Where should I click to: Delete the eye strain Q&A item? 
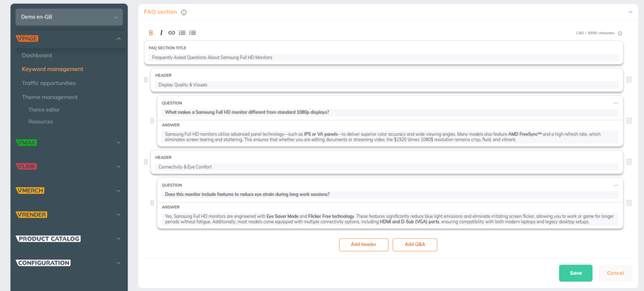pos(629,203)
